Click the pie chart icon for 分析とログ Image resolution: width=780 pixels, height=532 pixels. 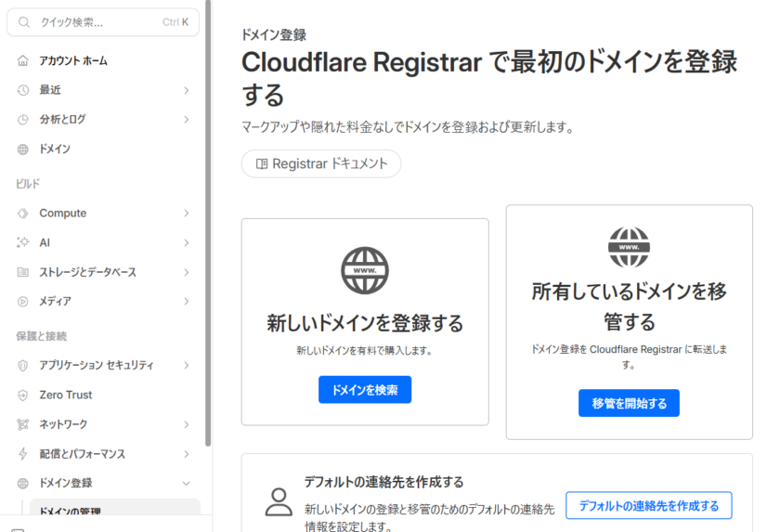(x=23, y=120)
